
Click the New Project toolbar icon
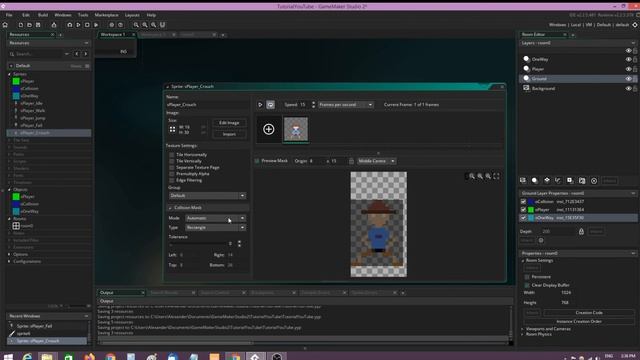[x=21, y=25]
